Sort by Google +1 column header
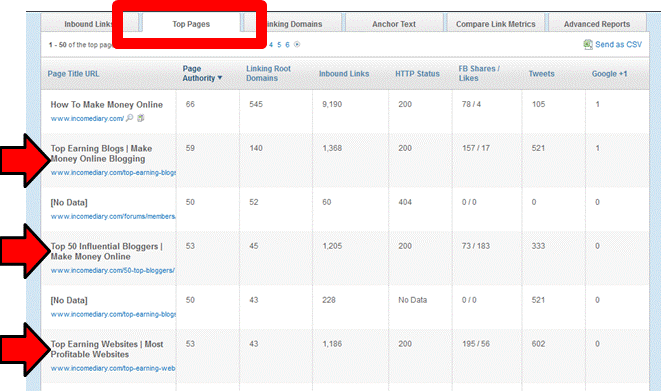Screen dimensions: 661x391 point(610,74)
